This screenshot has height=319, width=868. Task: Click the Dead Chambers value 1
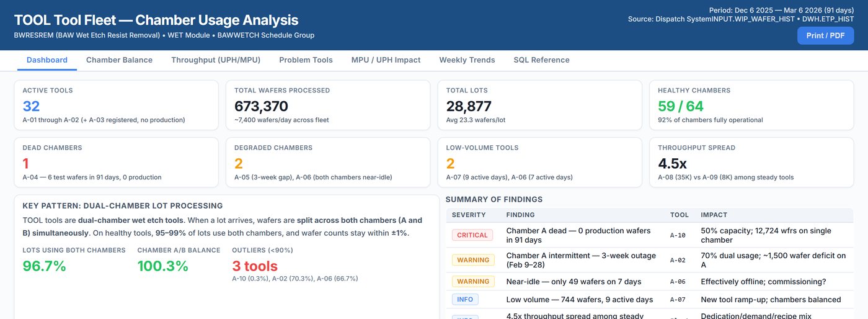[x=26, y=164]
